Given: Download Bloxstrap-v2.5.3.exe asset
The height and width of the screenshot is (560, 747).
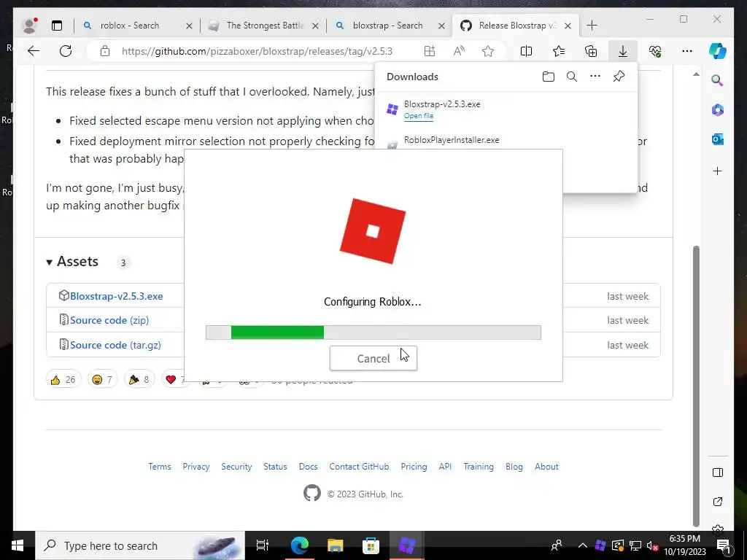Looking at the screenshot, I should (x=116, y=296).
